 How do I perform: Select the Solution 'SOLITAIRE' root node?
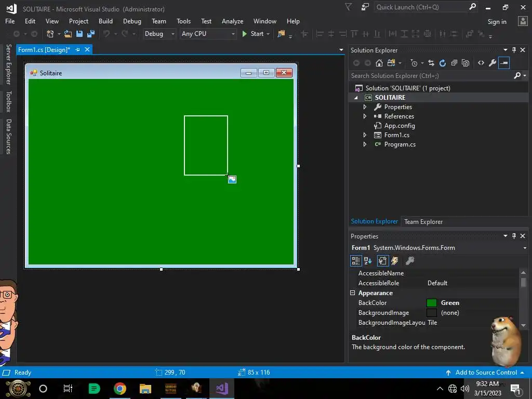(x=407, y=88)
